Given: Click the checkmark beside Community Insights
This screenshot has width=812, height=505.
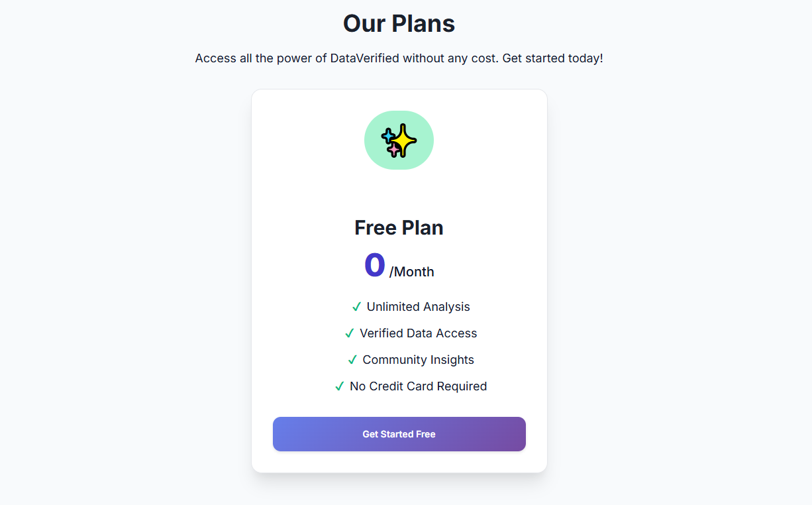Looking at the screenshot, I should (352, 360).
